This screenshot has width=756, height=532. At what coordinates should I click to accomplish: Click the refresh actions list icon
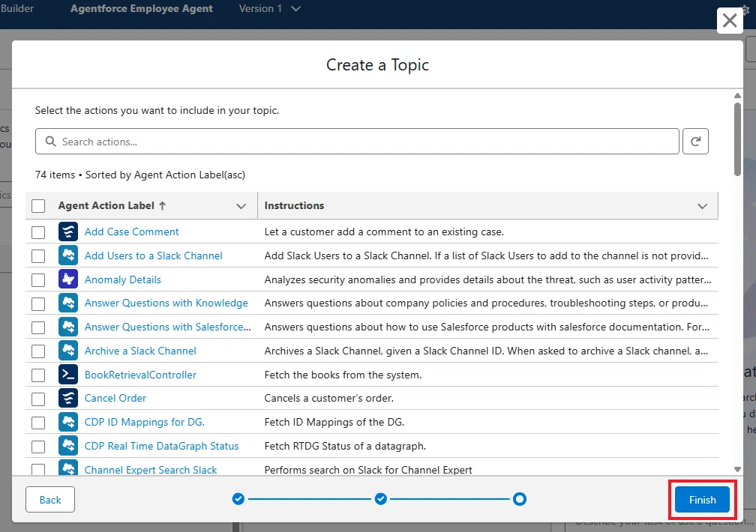point(695,141)
